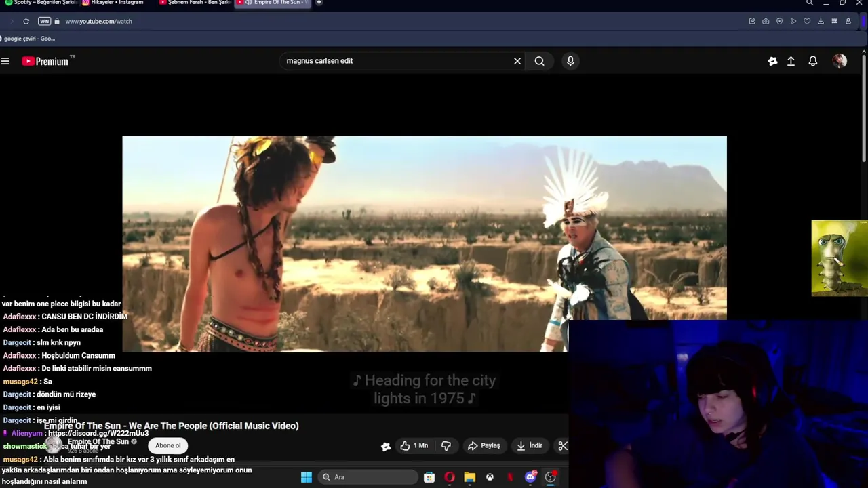Viewport: 868px width, 488px height.
Task: Open the google çeviri bookmark
Action: (x=29, y=39)
